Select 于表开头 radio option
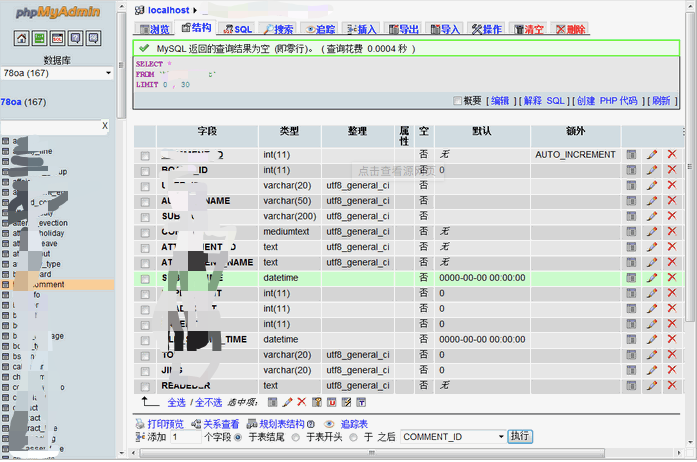 click(296, 438)
